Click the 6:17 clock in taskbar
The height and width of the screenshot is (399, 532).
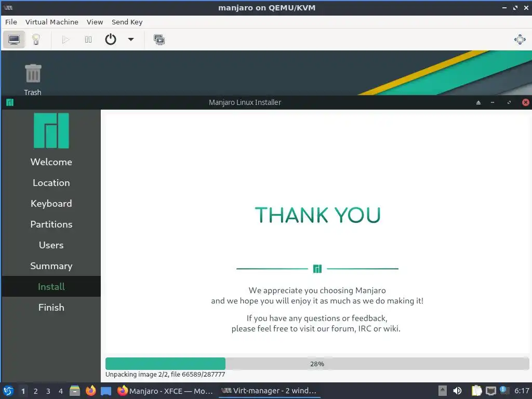point(522,391)
